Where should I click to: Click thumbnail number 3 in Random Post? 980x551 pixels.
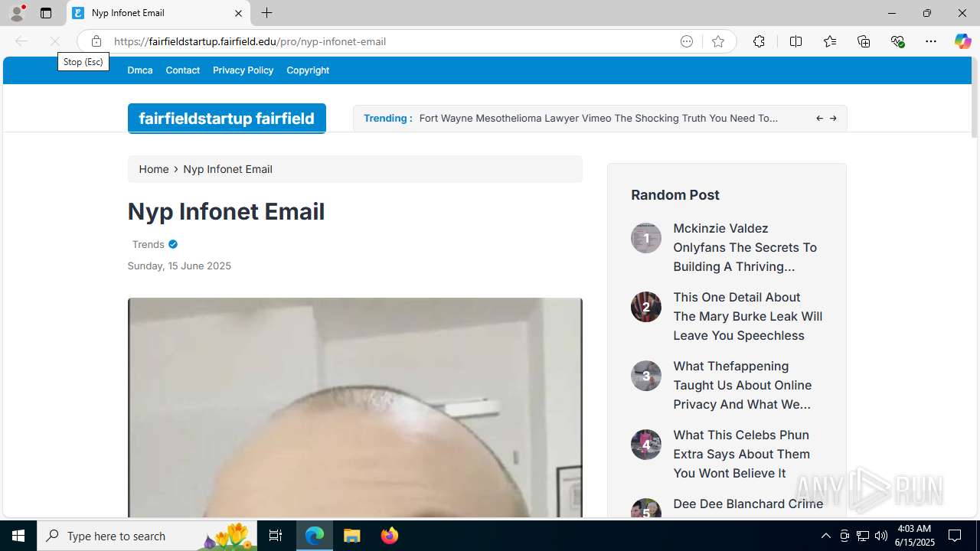point(646,376)
